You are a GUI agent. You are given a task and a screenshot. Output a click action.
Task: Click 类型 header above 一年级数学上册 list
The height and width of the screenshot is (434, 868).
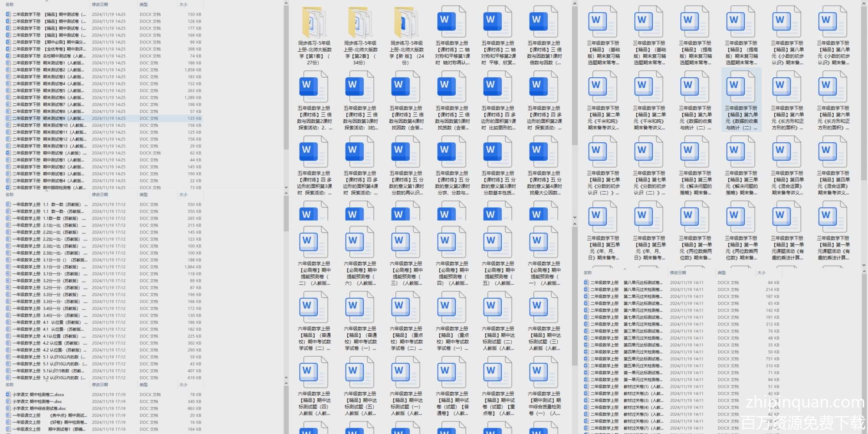144,195
